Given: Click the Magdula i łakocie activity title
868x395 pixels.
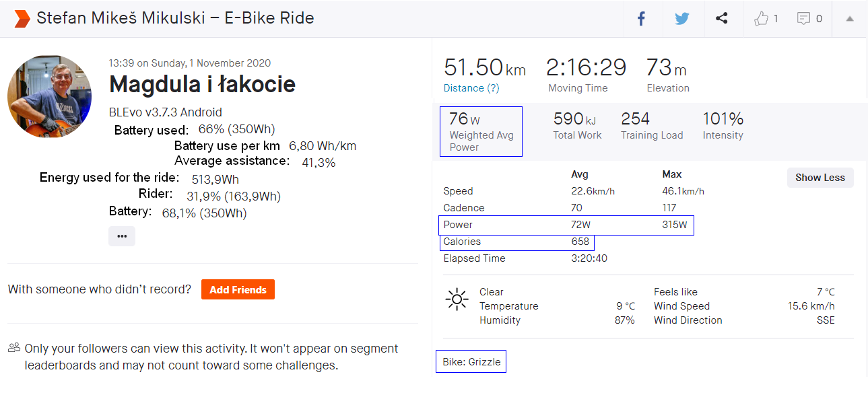Looking at the screenshot, I should point(202,84).
